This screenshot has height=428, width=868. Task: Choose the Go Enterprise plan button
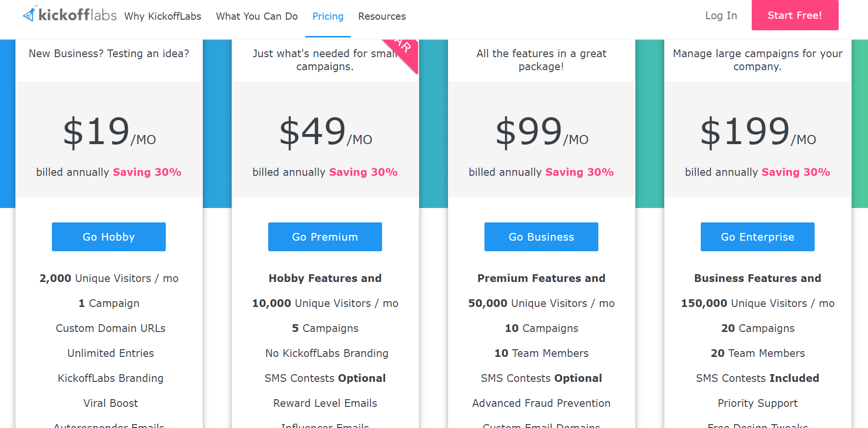pos(757,237)
